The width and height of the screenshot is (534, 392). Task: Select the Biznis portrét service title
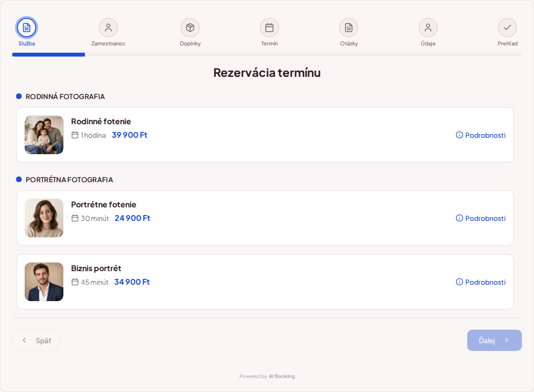point(96,268)
